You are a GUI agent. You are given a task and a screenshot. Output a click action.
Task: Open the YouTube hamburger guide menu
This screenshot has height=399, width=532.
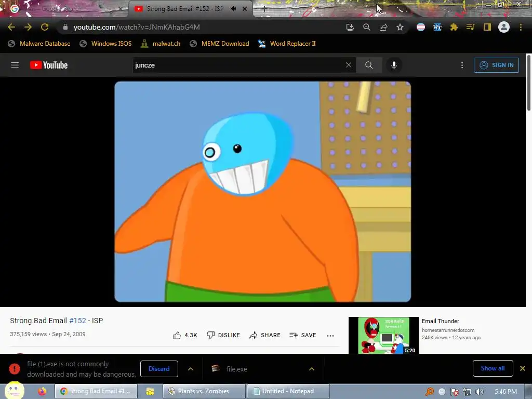coord(15,65)
